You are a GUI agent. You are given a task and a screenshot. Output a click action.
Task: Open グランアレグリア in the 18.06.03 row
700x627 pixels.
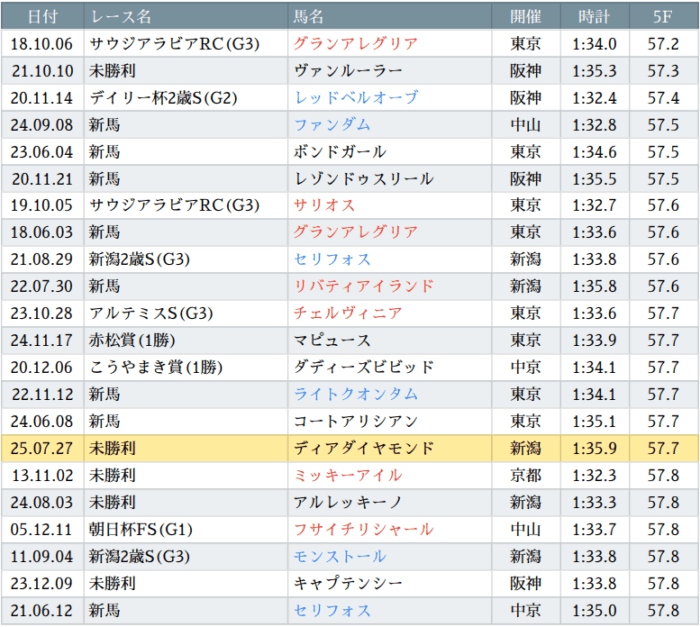355,232
